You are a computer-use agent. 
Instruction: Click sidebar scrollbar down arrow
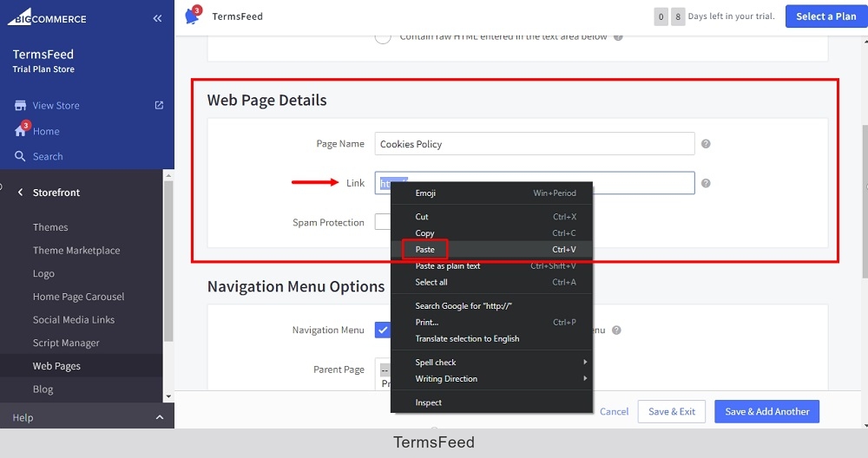(x=168, y=396)
